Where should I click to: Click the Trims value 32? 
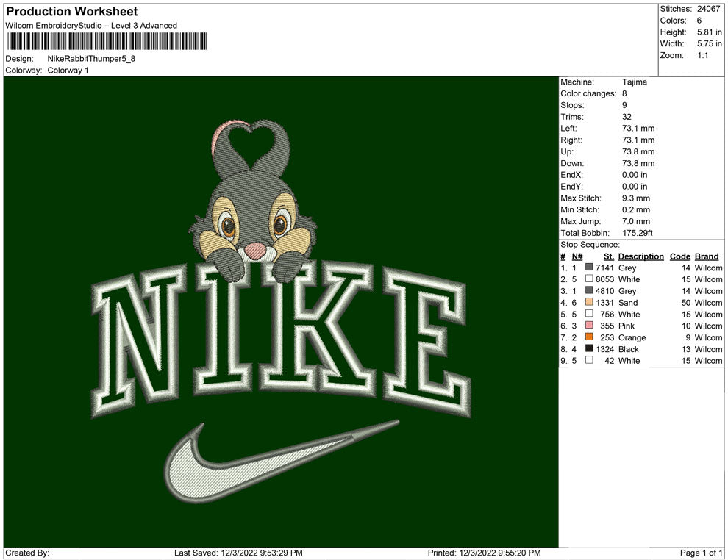pyautogui.click(x=627, y=116)
